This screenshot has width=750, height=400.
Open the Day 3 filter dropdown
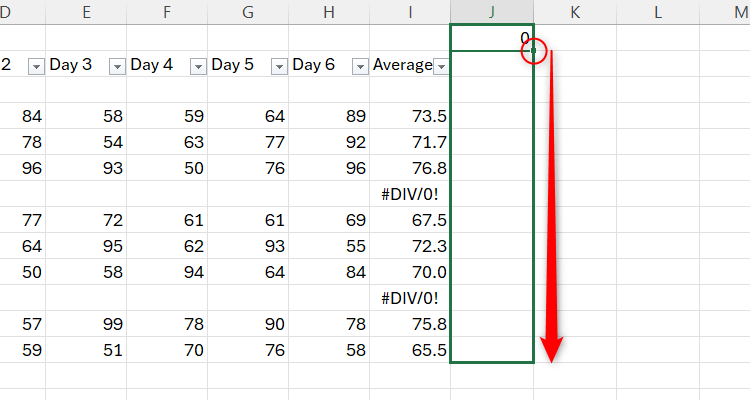pyautogui.click(x=116, y=65)
